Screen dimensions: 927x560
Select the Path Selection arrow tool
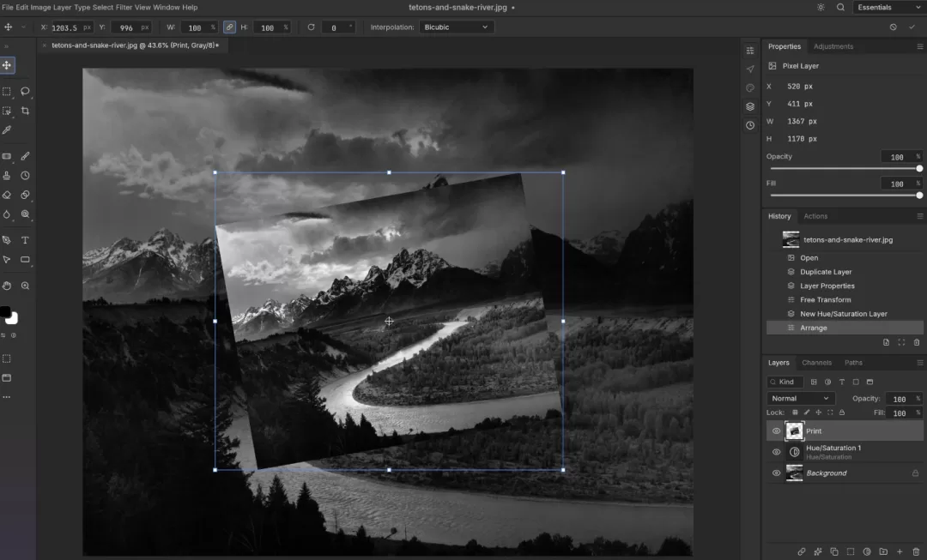click(7, 260)
